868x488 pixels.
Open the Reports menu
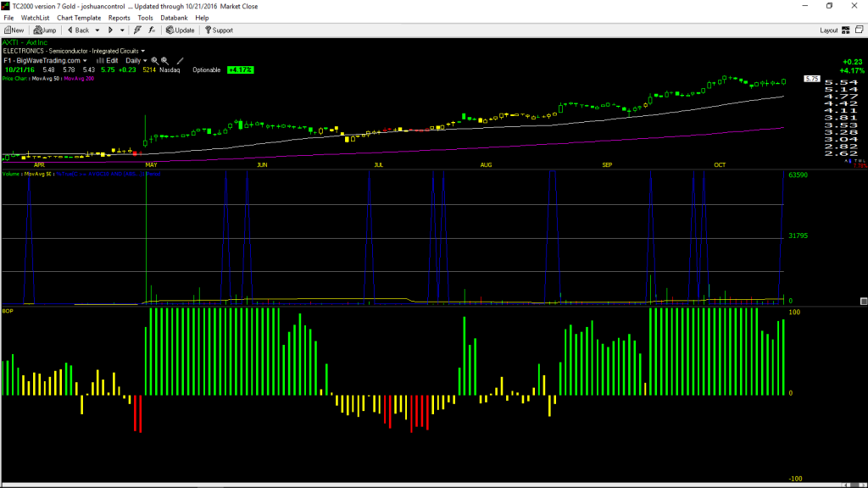pyautogui.click(x=119, y=18)
